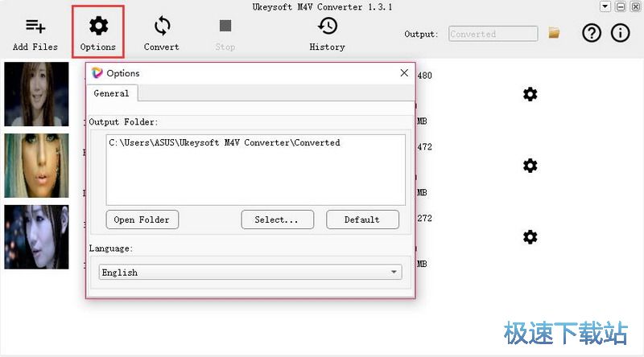Open settings gear for the third video

(530, 237)
